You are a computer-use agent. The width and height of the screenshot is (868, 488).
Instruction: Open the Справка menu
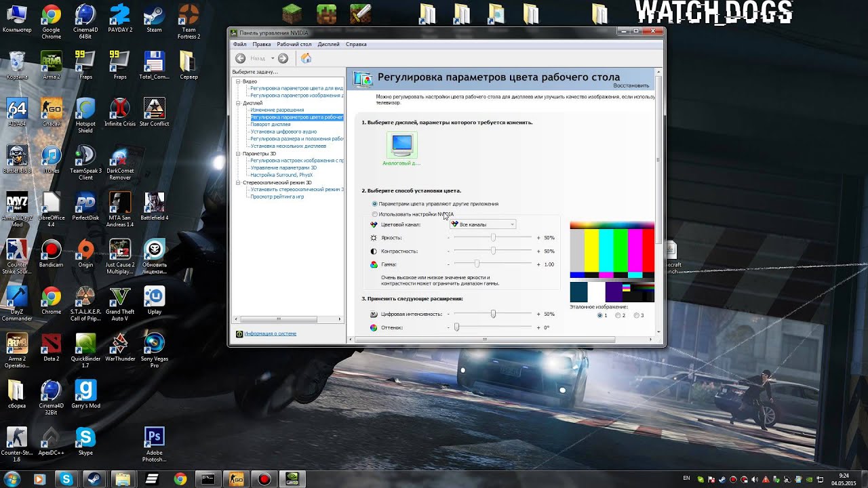356,44
